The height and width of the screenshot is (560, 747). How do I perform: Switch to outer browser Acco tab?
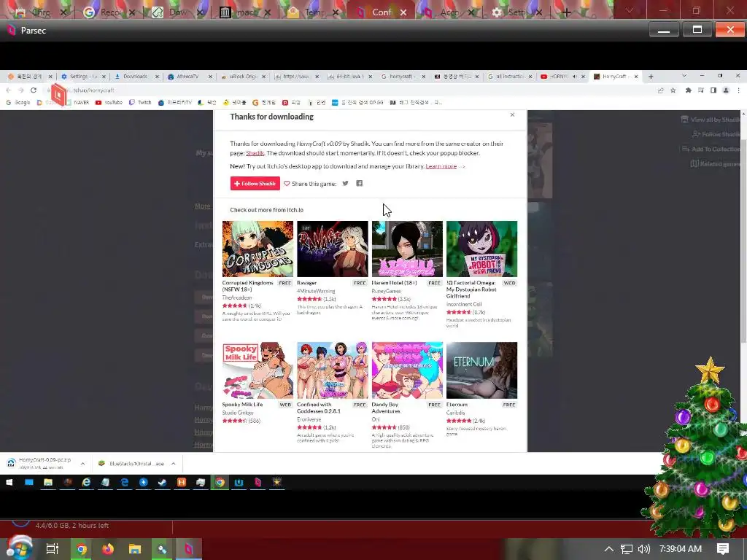click(449, 12)
